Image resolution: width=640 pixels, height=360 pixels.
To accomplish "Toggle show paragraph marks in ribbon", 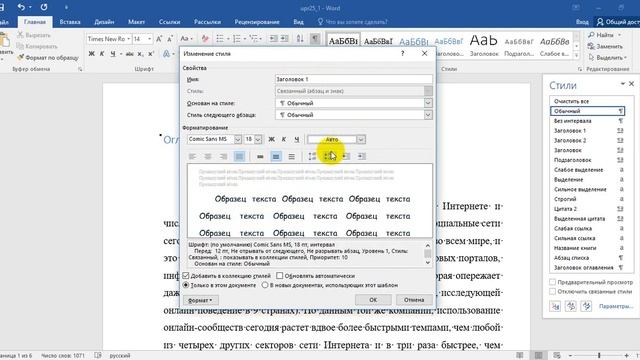I will [x=315, y=38].
